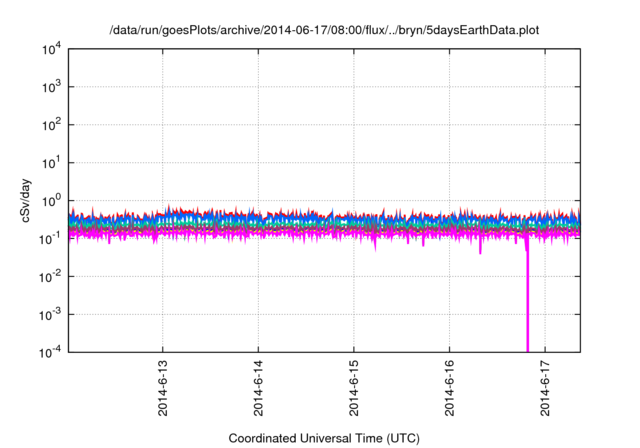Click the cSv/day y-axis label

click(x=26, y=201)
